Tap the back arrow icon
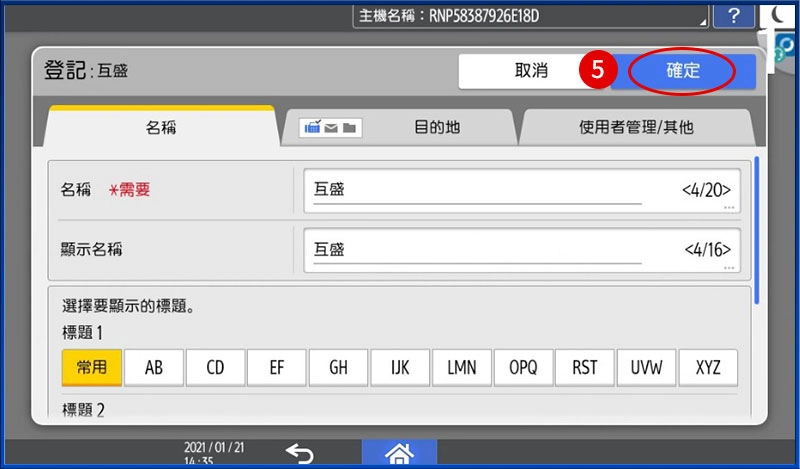Viewport: 800px width, 469px height. point(299,452)
